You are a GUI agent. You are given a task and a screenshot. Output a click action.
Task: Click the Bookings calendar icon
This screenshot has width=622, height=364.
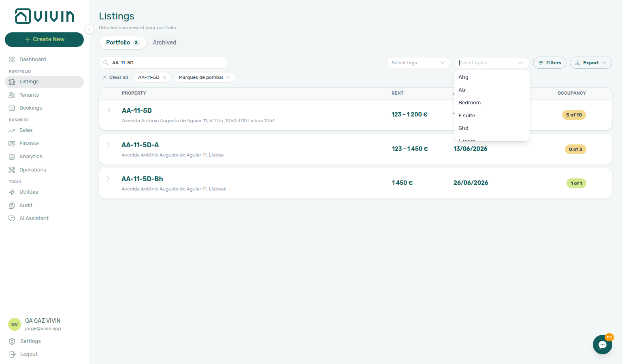[12, 108]
